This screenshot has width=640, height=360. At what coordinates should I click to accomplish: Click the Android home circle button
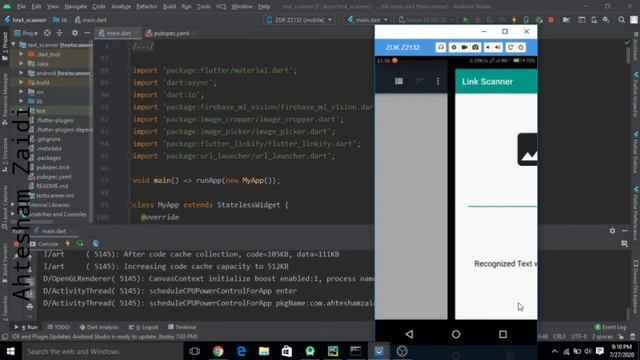point(456,334)
